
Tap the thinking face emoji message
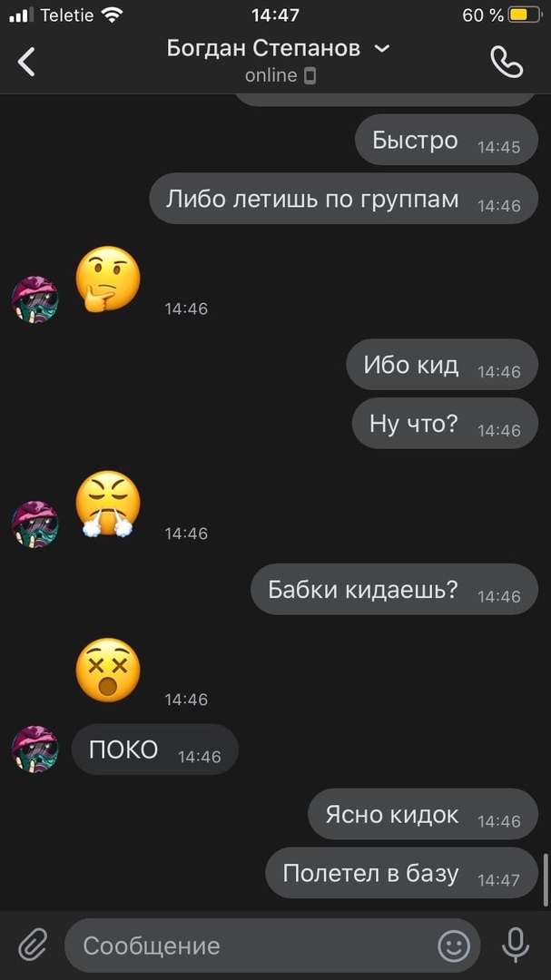pos(108,279)
